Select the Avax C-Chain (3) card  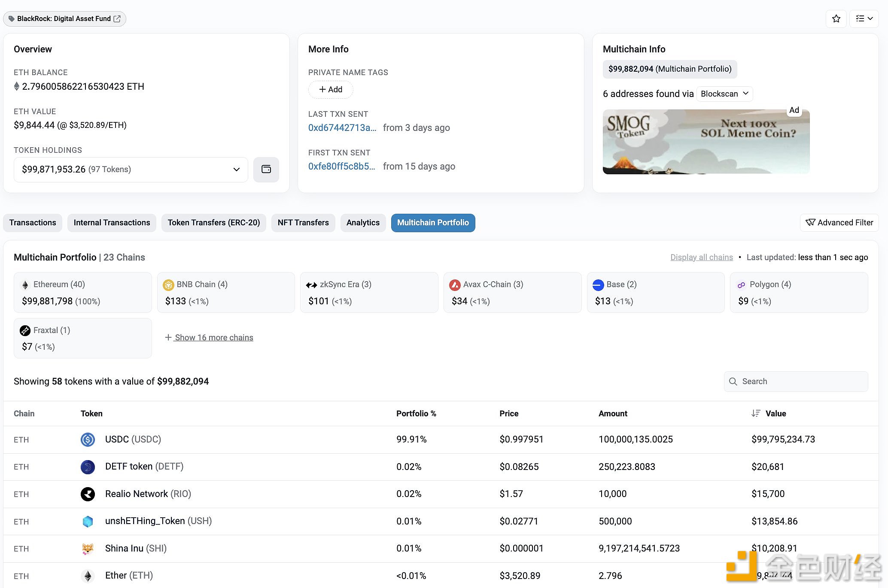coord(512,292)
